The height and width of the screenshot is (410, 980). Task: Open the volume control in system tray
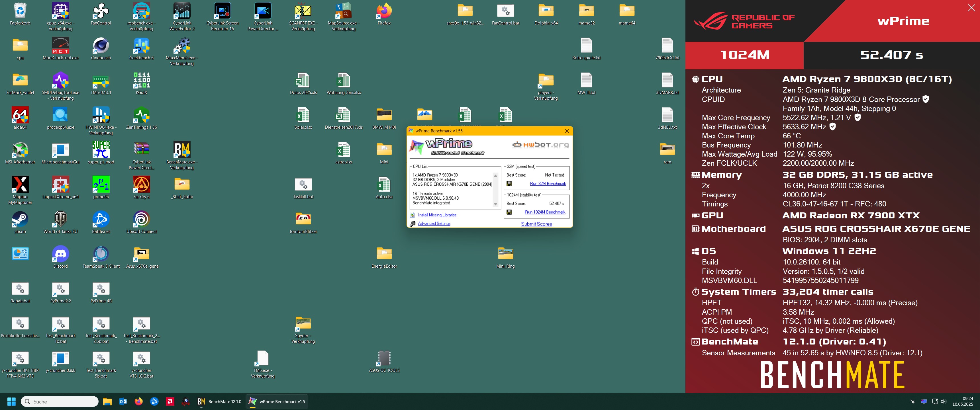click(x=943, y=402)
